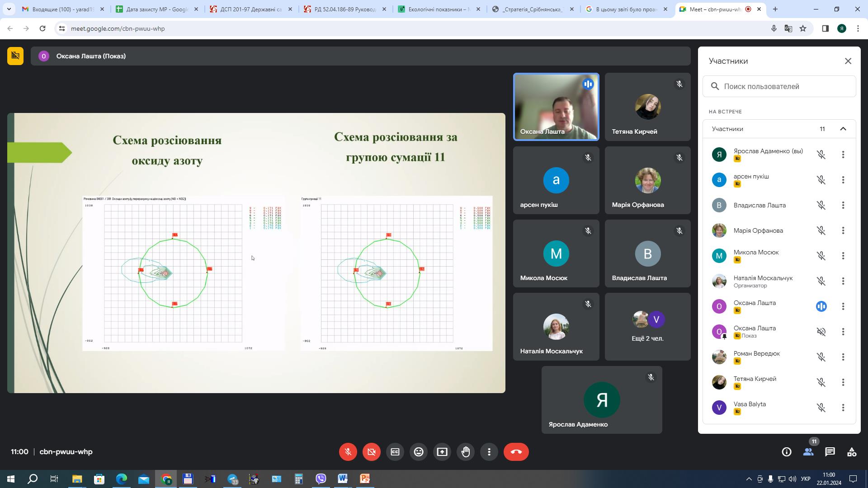
Task: Open the chat panel icon
Action: click(x=830, y=452)
